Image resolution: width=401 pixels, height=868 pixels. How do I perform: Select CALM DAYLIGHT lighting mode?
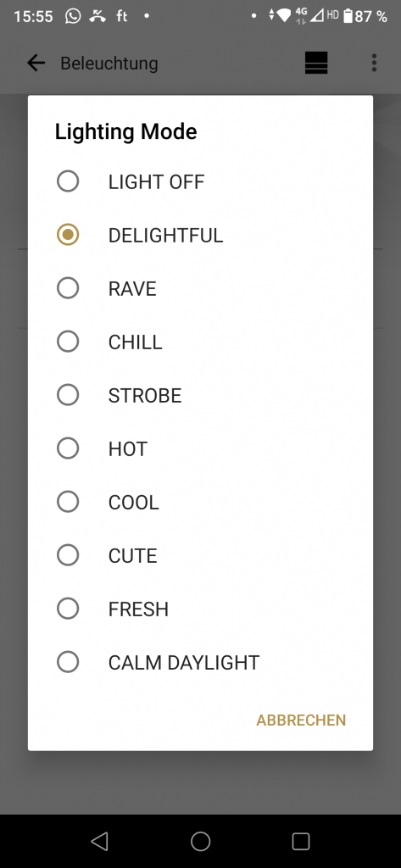pyautogui.click(x=200, y=662)
